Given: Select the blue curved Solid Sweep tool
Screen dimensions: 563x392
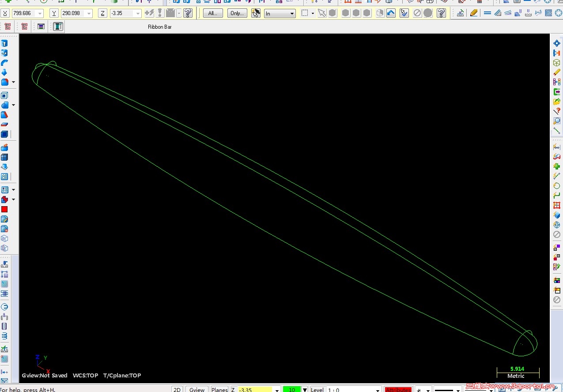Looking at the screenshot, I should point(4,63).
